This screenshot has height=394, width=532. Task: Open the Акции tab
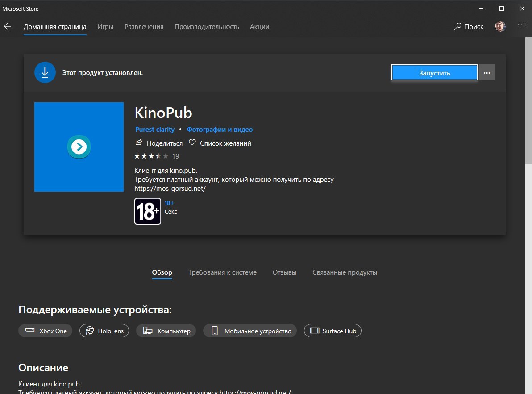click(260, 27)
